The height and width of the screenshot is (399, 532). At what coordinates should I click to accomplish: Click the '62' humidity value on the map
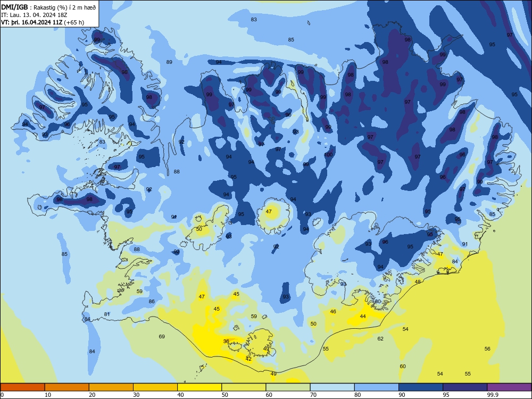point(380,338)
